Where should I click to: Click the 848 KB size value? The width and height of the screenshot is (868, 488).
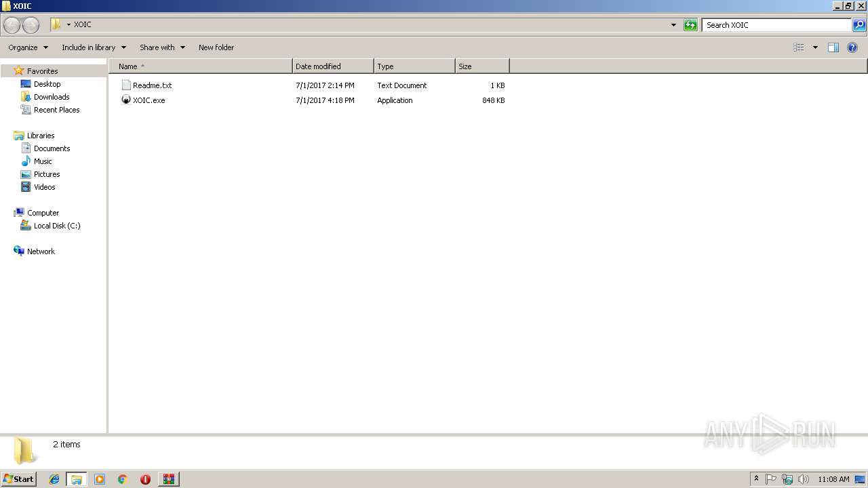[x=494, y=100]
